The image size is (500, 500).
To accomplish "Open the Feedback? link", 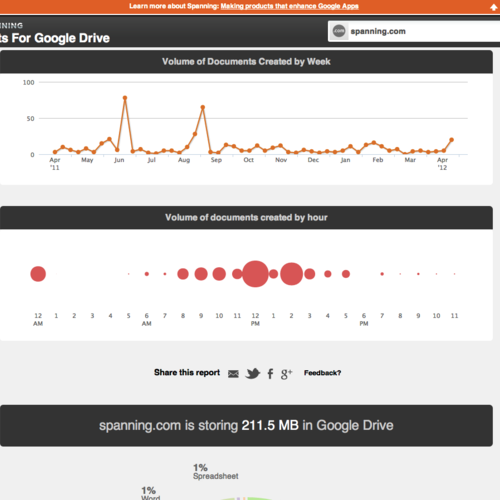I will click(x=322, y=373).
